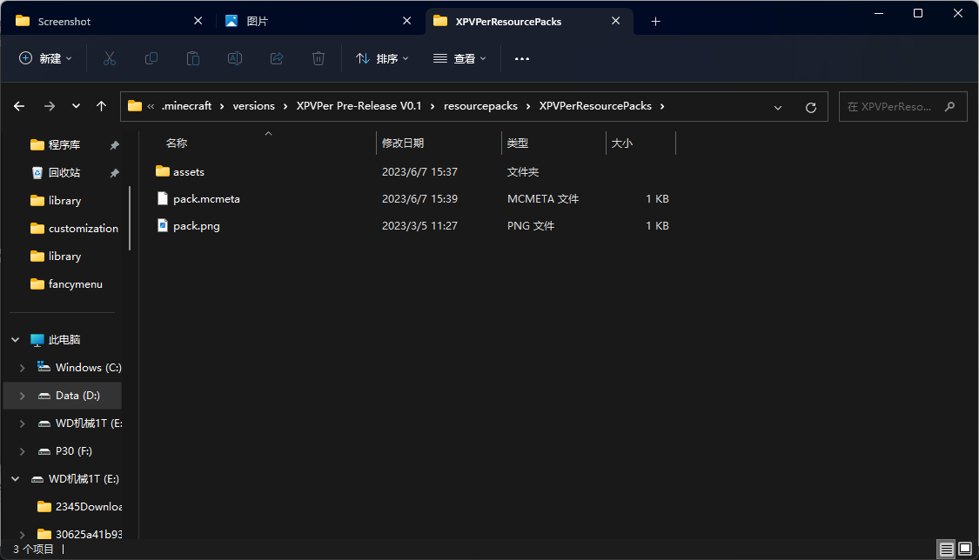
Task: Open recent locations dropdown chevron
Action: (x=76, y=106)
